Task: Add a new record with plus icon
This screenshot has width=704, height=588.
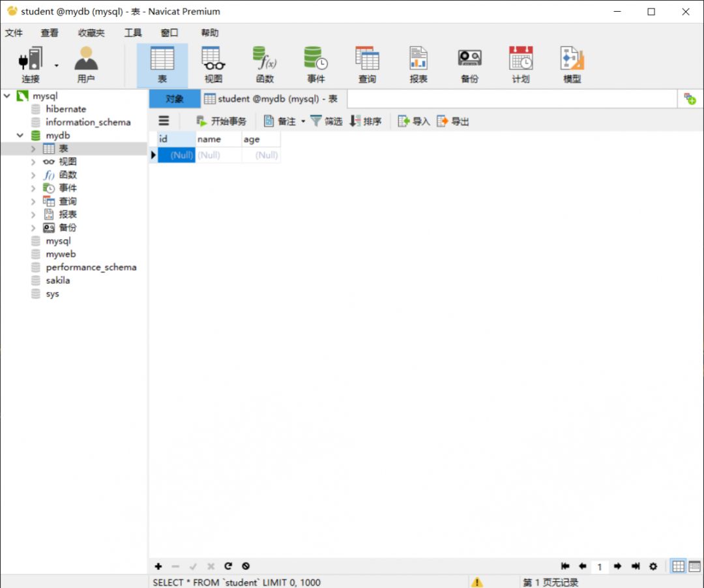Action: (158, 566)
